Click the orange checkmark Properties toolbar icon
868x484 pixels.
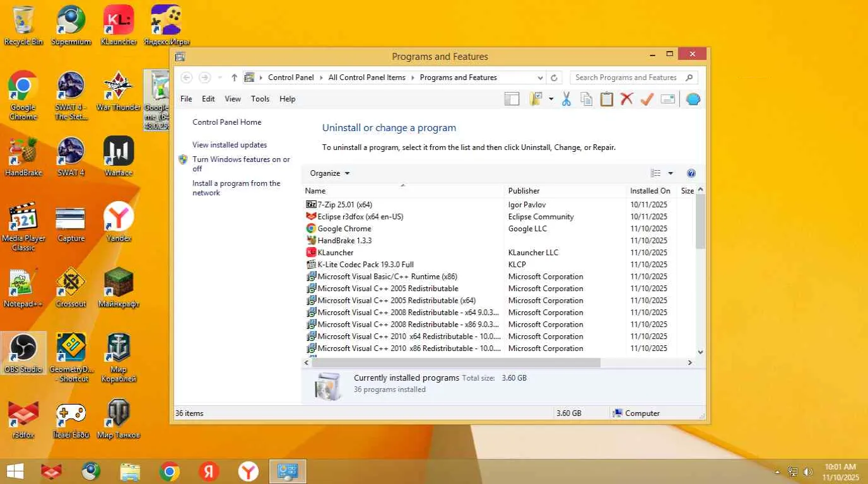tap(647, 99)
